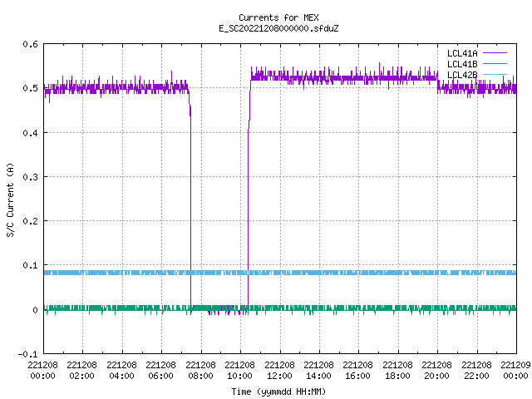This screenshot has height=399, width=532.
Task: Click the x-axis tick '221208 14:00'
Action: tap(318, 371)
